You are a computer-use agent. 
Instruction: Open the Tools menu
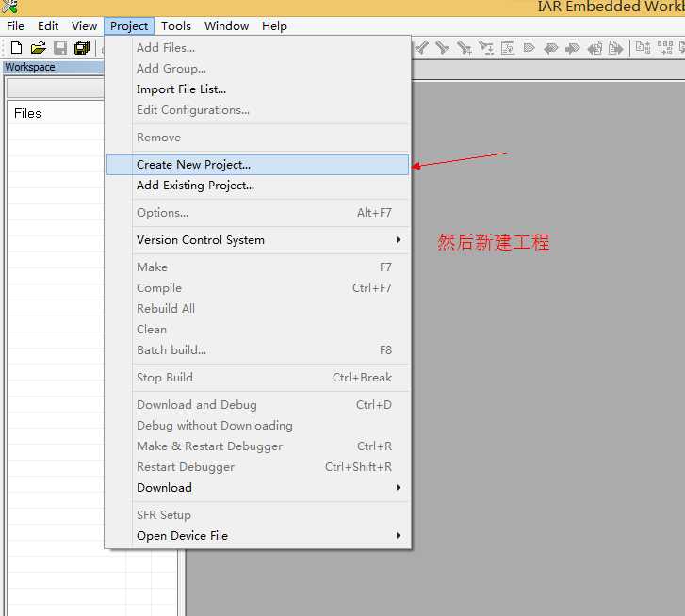tap(175, 26)
